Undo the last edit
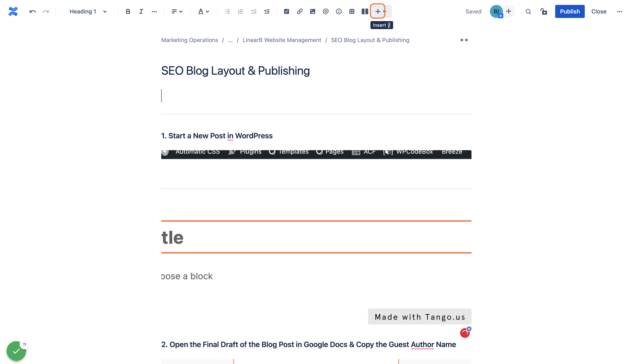The height and width of the screenshot is (364, 636). point(32,11)
